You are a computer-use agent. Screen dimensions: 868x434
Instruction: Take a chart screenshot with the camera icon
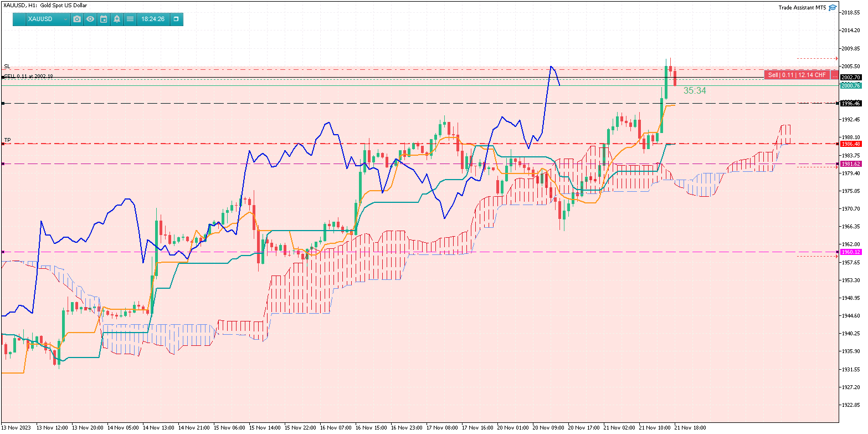point(77,19)
